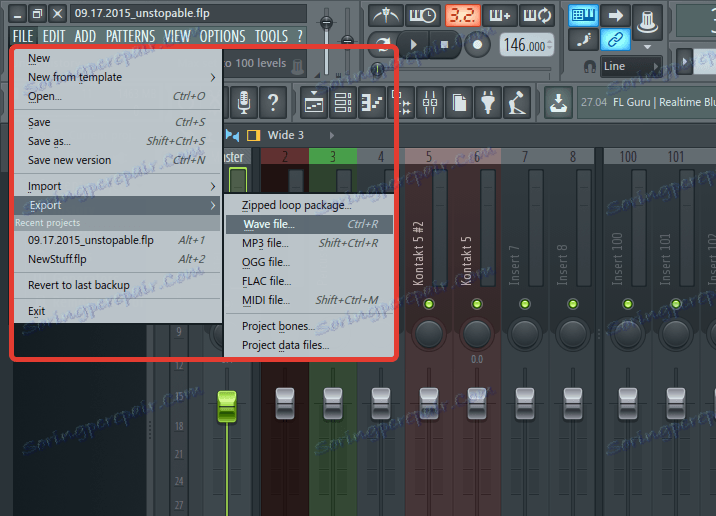716x516 pixels.
Task: Open the small arrow under the multilink knob
Action: click(647, 46)
